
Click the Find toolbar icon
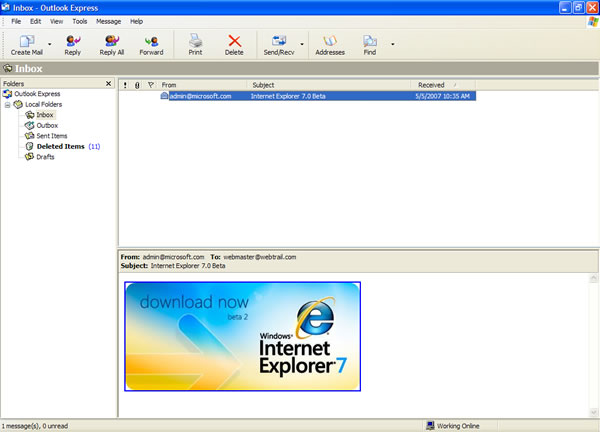pyautogui.click(x=370, y=41)
